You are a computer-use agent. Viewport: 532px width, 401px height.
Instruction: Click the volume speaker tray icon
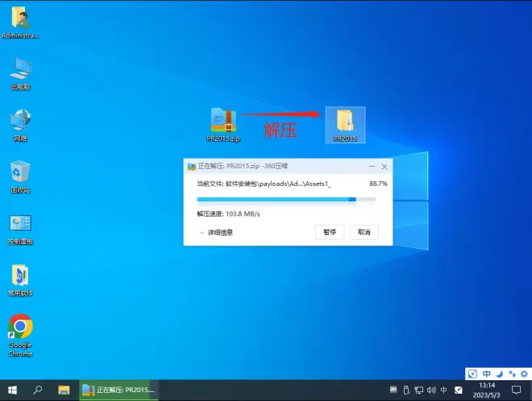(x=430, y=390)
